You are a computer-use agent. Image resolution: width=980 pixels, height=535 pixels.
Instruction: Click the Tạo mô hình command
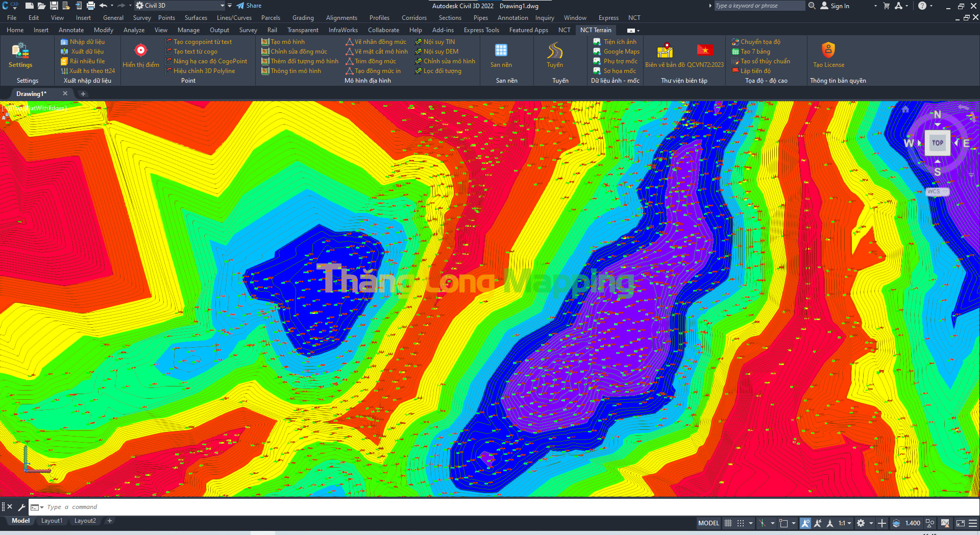[287, 42]
